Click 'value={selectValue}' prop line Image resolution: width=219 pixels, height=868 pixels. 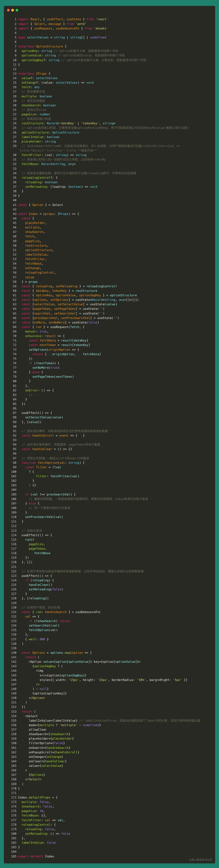tap(46, 766)
